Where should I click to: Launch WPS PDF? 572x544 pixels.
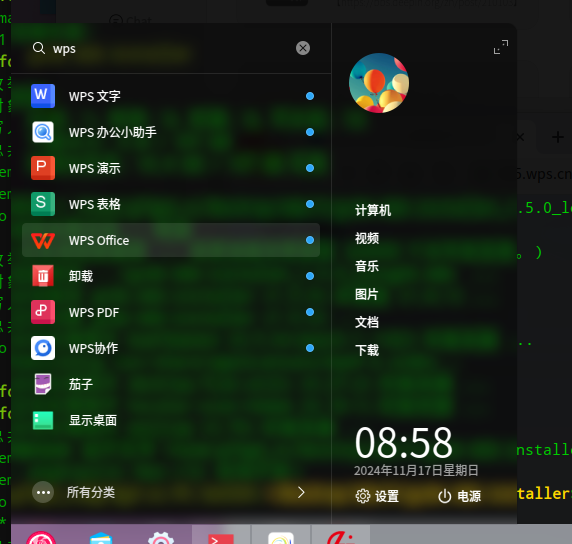coord(171,312)
